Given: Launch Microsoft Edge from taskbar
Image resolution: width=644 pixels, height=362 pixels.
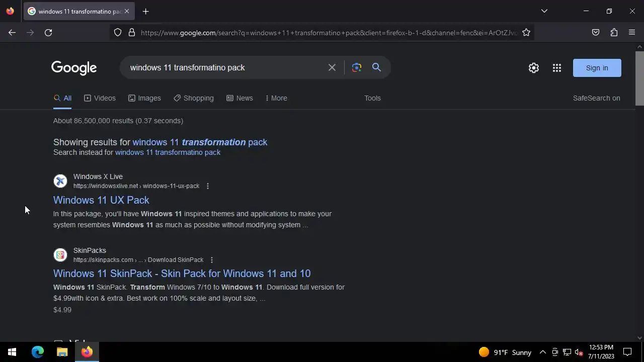Looking at the screenshot, I should click(x=38, y=352).
